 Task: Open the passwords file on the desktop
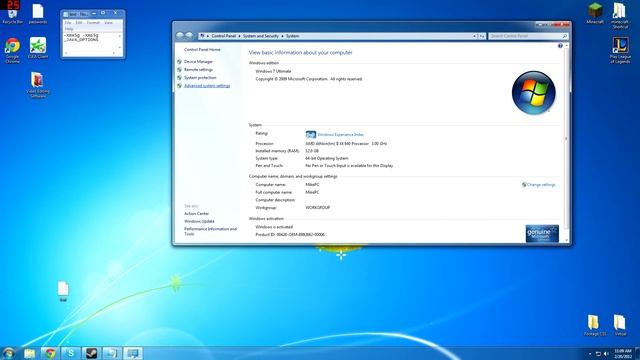click(38, 14)
